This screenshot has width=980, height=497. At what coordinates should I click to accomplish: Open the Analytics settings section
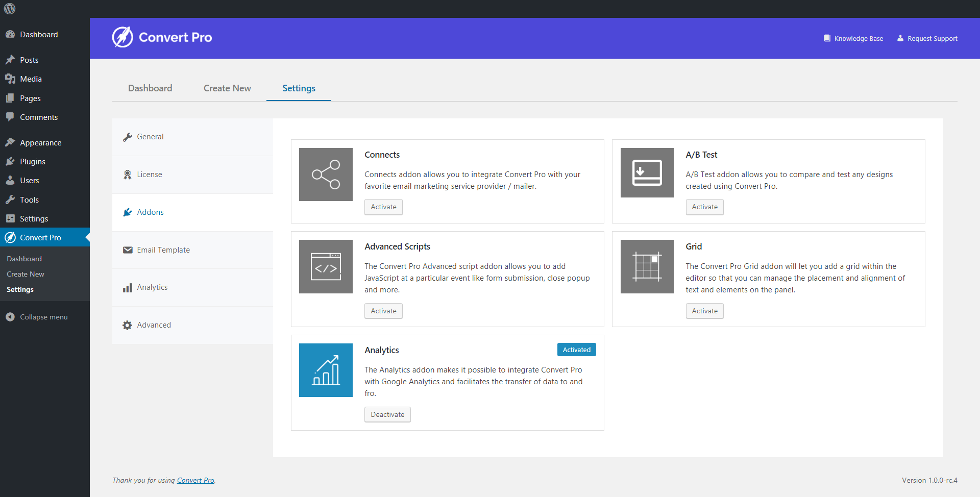point(192,287)
